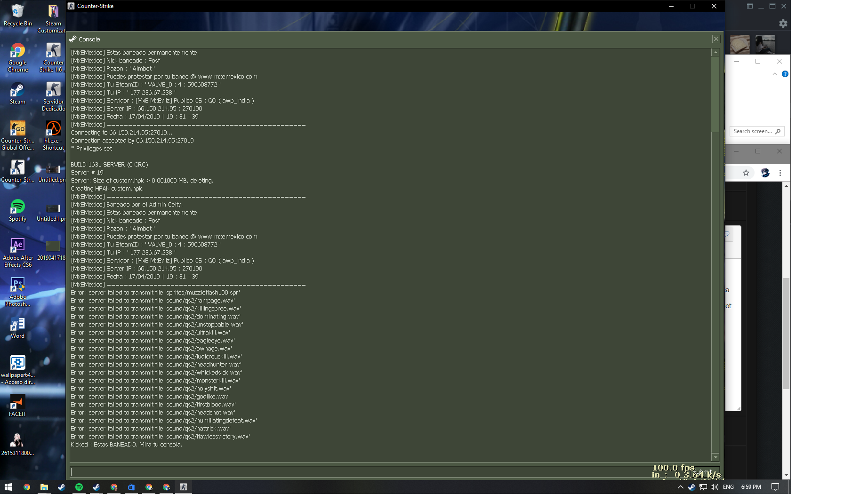Open Steam Customizat desktop icon
The image size is (868, 495).
53,19
